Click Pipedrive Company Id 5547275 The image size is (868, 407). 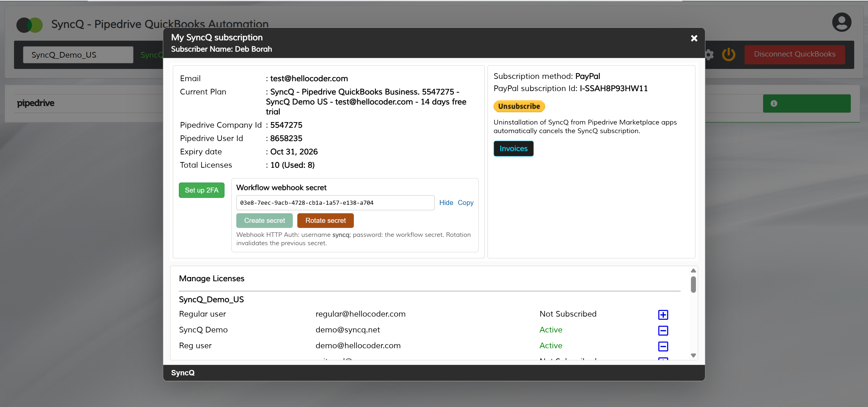(286, 125)
